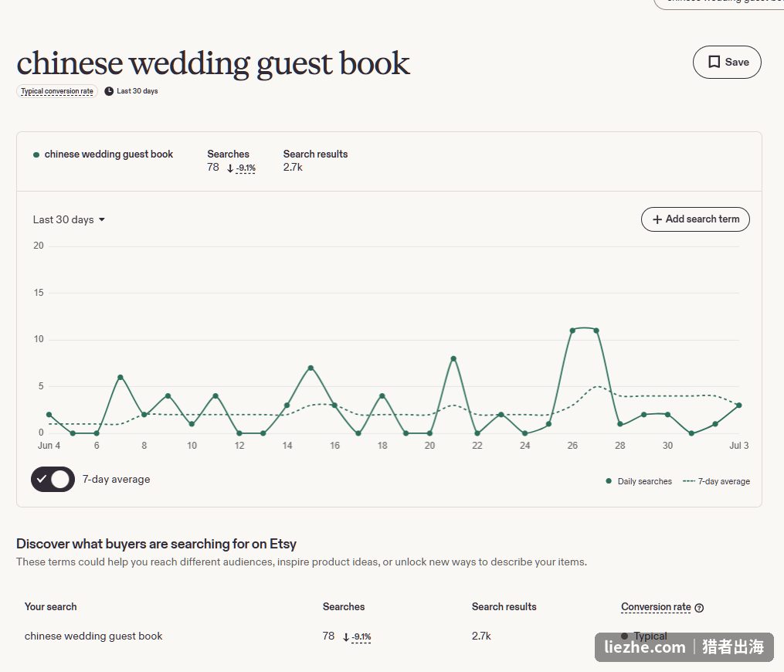The width and height of the screenshot is (784, 672).
Task: Click the page title 'chinese wedding guest book'
Action: 213,64
